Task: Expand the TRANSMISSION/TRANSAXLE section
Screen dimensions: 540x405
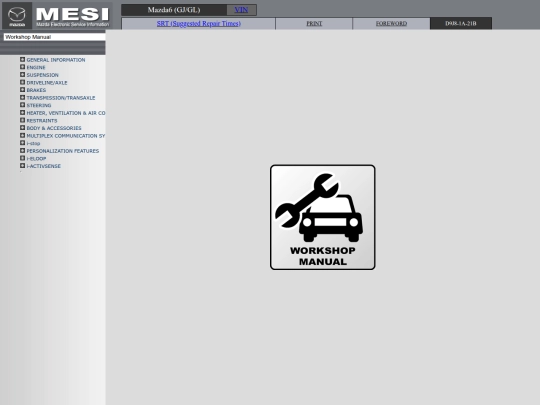Action: pyautogui.click(x=22, y=97)
